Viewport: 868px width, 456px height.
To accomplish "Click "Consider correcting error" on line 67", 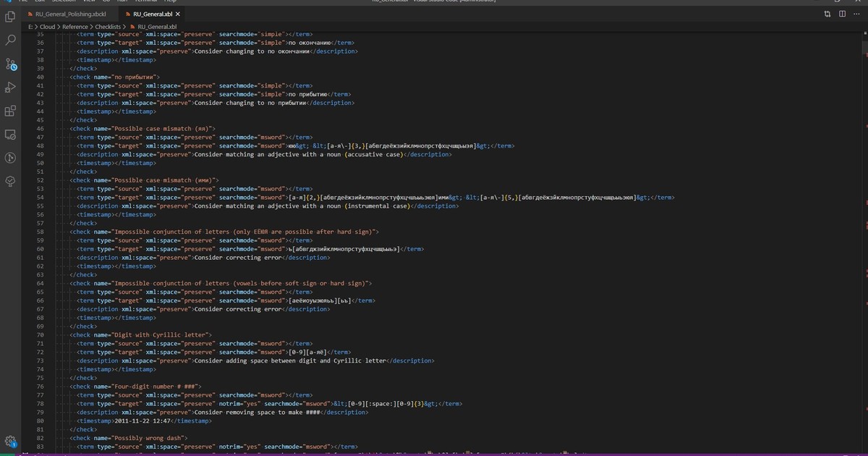I will (238, 309).
